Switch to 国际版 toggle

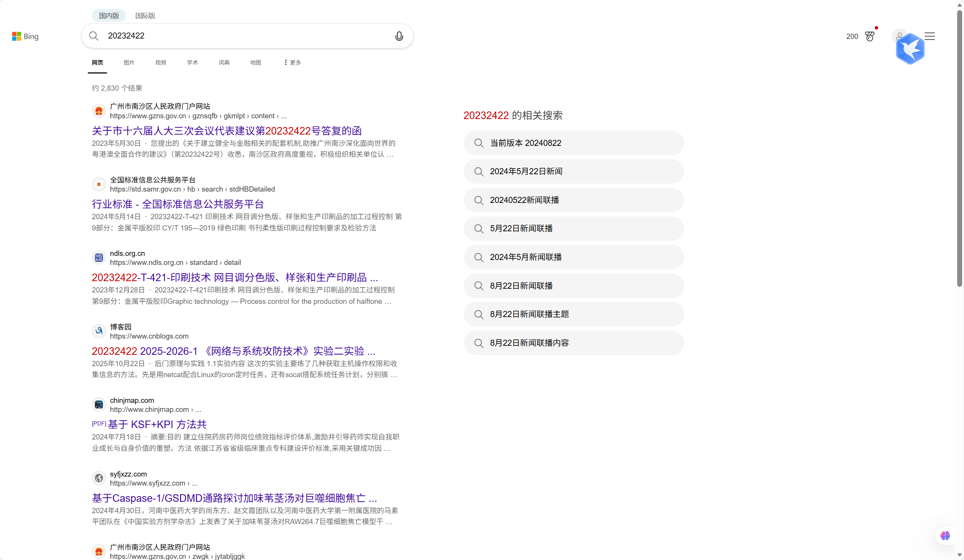click(145, 15)
